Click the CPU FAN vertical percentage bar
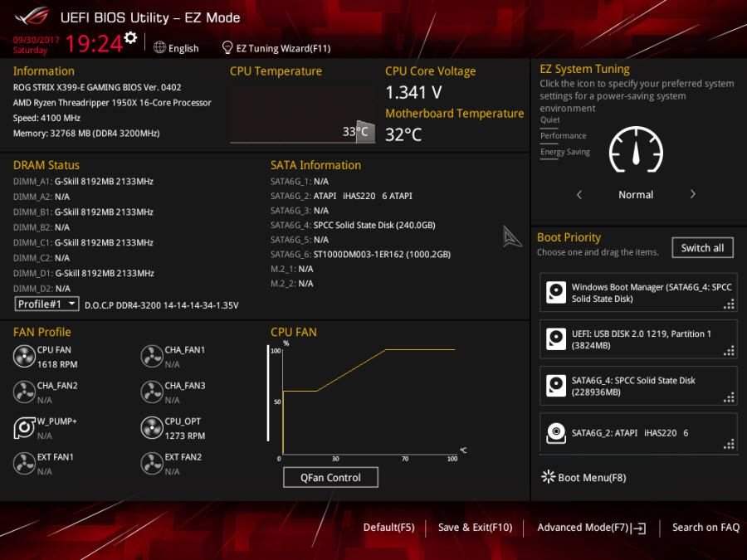This screenshot has width=747, height=560. pos(268,393)
